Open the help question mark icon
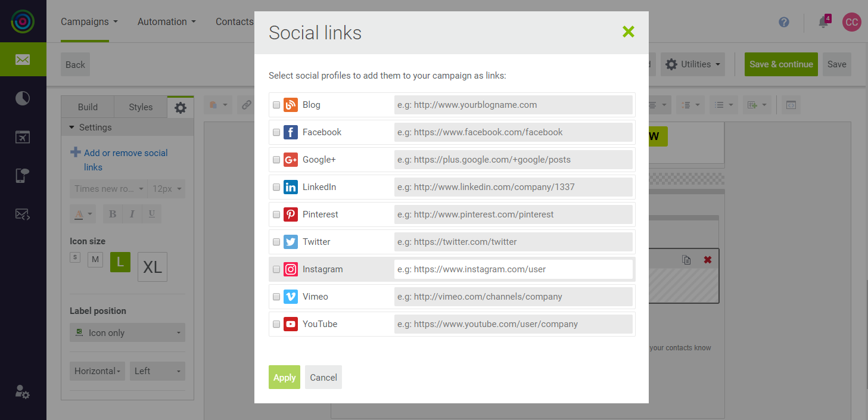This screenshot has height=420, width=868. 784,22
